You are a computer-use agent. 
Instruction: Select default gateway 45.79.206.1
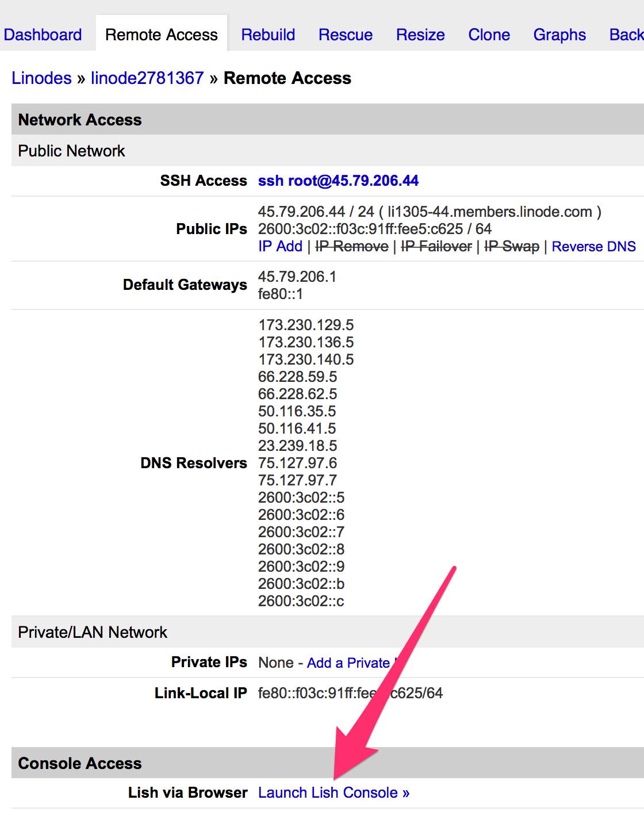297,277
